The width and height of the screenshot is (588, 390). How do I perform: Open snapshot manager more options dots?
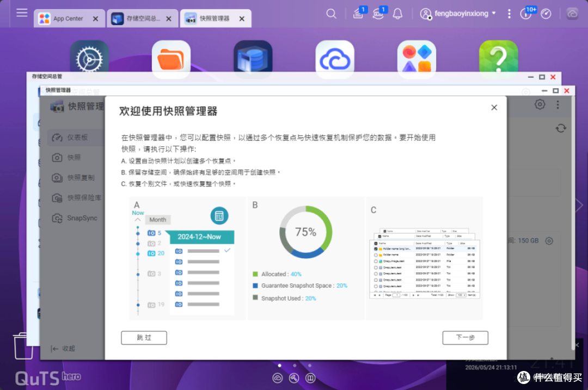pos(558,104)
